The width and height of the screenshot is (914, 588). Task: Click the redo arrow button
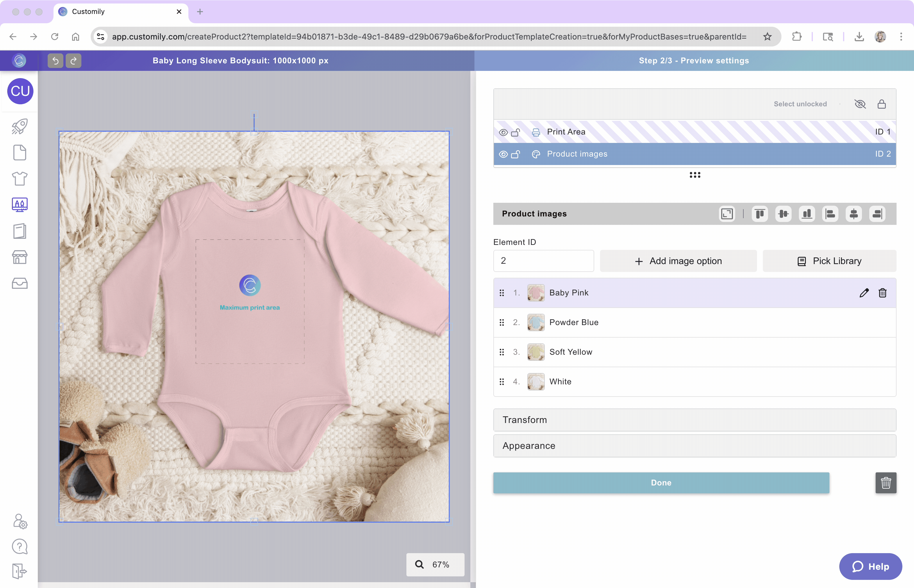coord(73,61)
